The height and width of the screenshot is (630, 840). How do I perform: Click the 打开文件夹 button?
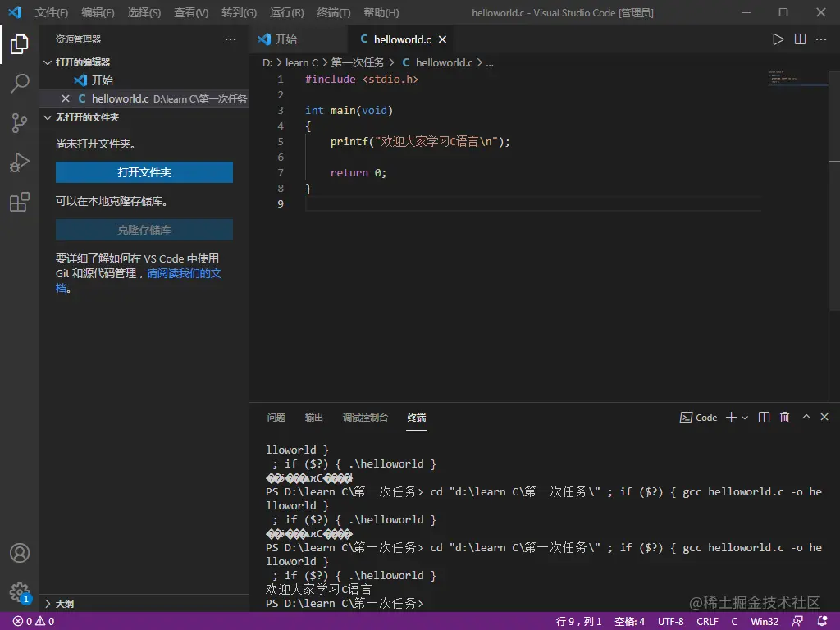pos(144,172)
